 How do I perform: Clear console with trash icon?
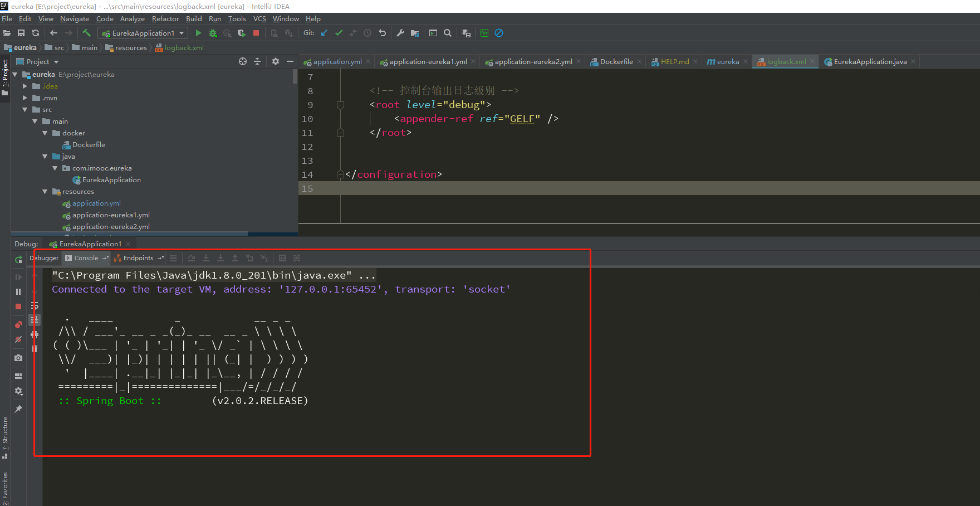[x=35, y=349]
